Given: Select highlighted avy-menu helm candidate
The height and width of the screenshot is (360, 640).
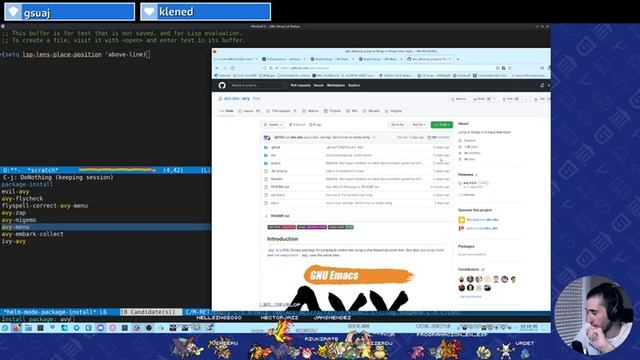Looking at the screenshot, I should (x=105, y=227).
